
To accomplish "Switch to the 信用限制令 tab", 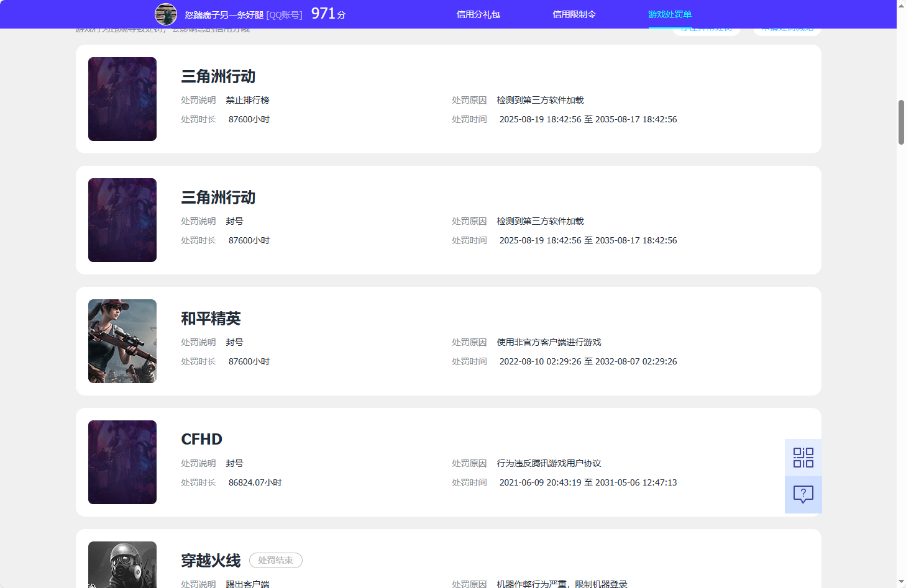I will point(573,14).
